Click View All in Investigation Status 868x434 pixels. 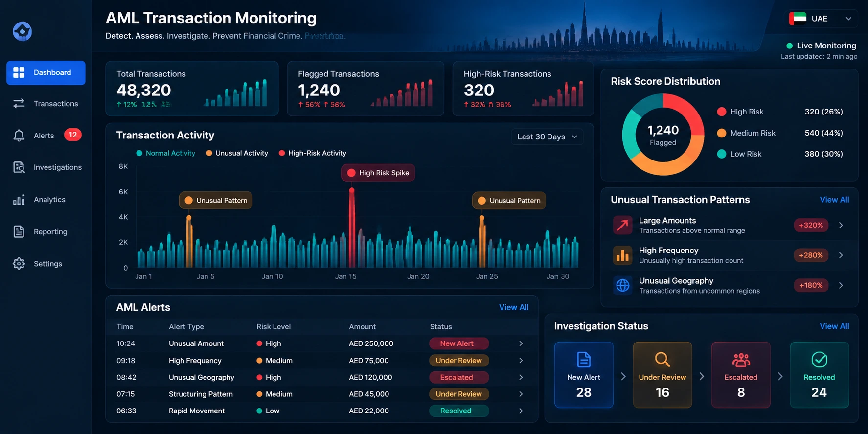834,326
